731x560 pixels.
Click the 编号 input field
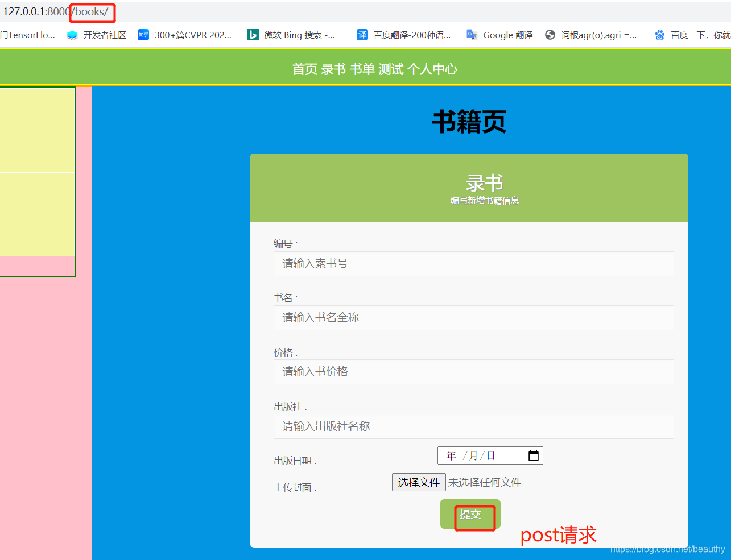coord(473,264)
